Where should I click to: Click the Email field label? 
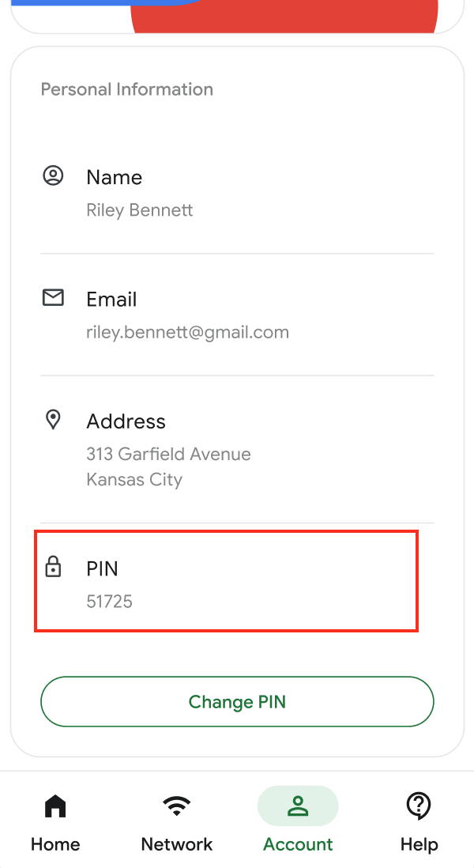coord(111,299)
